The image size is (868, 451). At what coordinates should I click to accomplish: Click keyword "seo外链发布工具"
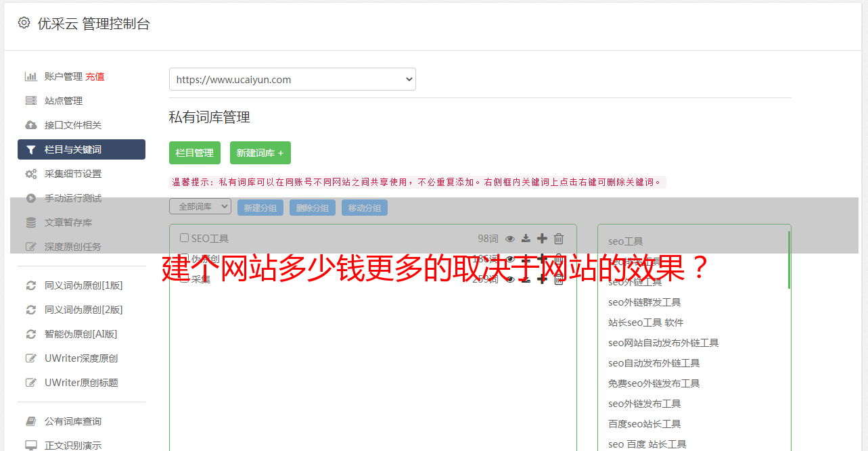click(x=645, y=404)
